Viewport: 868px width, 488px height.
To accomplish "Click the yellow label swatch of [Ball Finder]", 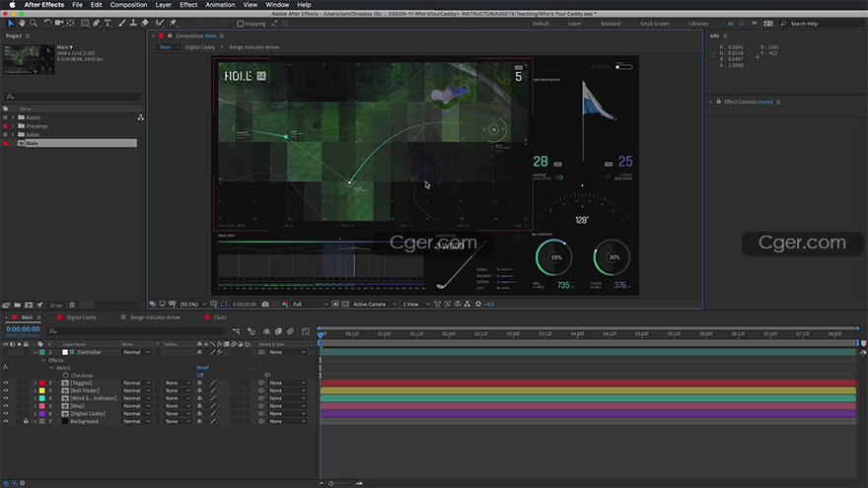I will (x=42, y=390).
